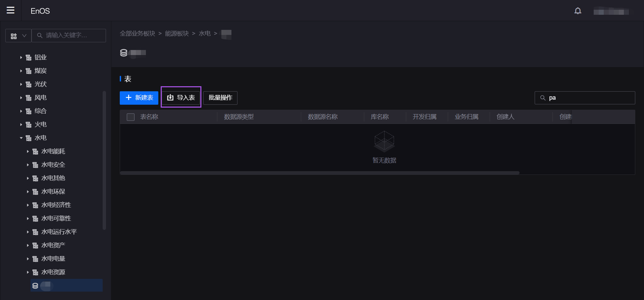Image resolution: width=644 pixels, height=300 pixels.
Task: Open the category type dropdown in sidebar
Action: click(18, 36)
